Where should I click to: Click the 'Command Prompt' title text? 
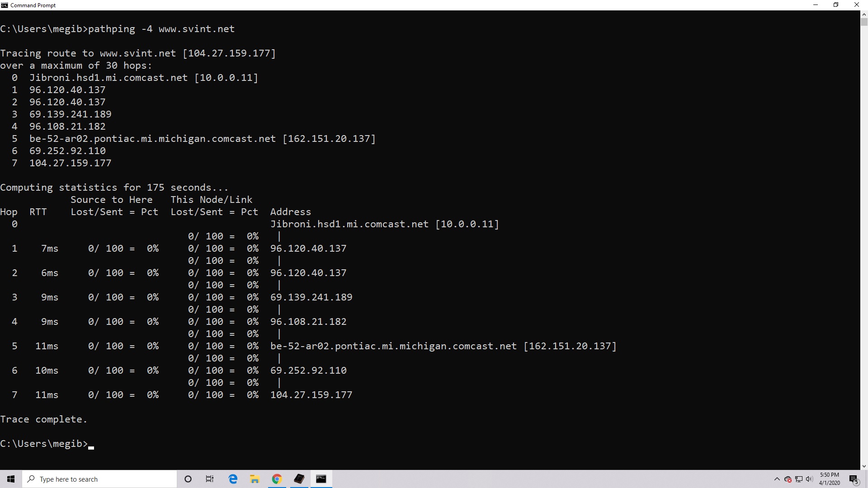(33, 5)
